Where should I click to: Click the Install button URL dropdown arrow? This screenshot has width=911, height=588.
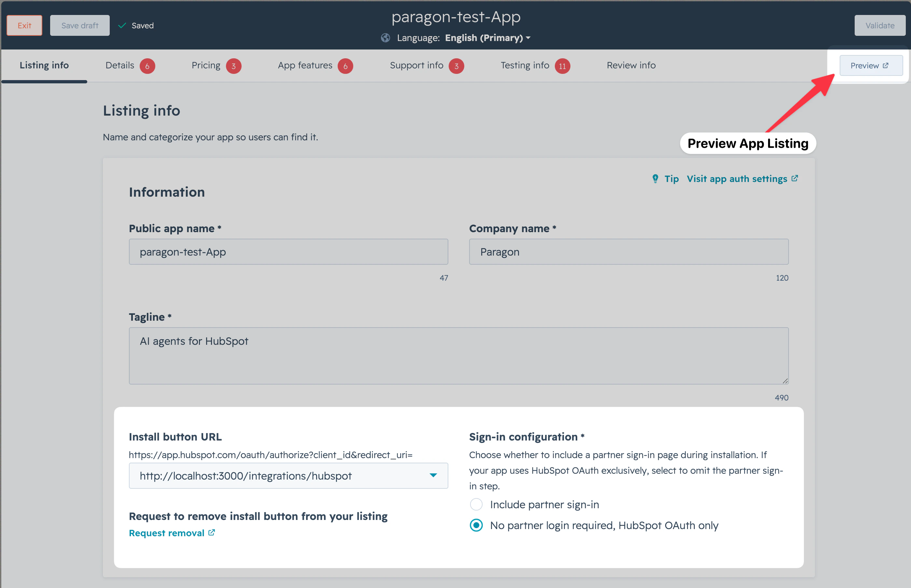433,475
